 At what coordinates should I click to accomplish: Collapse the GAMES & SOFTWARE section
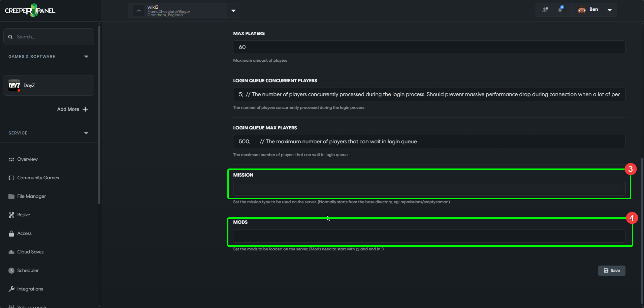(86, 56)
